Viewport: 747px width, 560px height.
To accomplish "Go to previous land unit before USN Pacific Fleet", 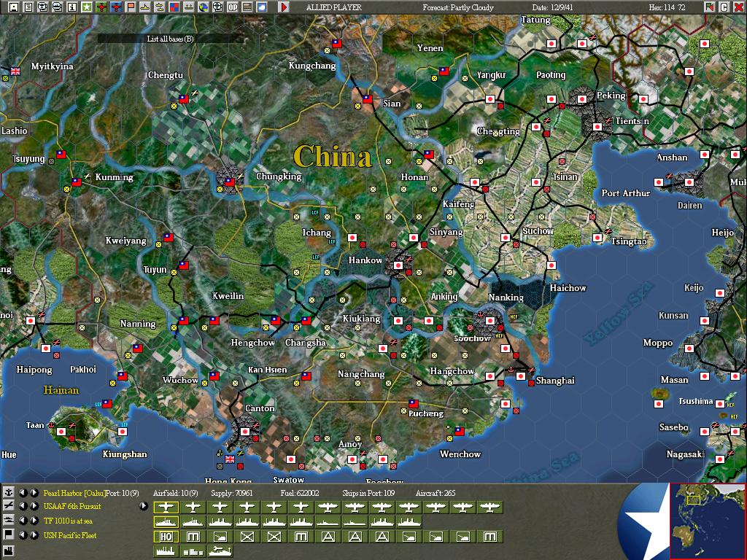I will click(x=23, y=534).
